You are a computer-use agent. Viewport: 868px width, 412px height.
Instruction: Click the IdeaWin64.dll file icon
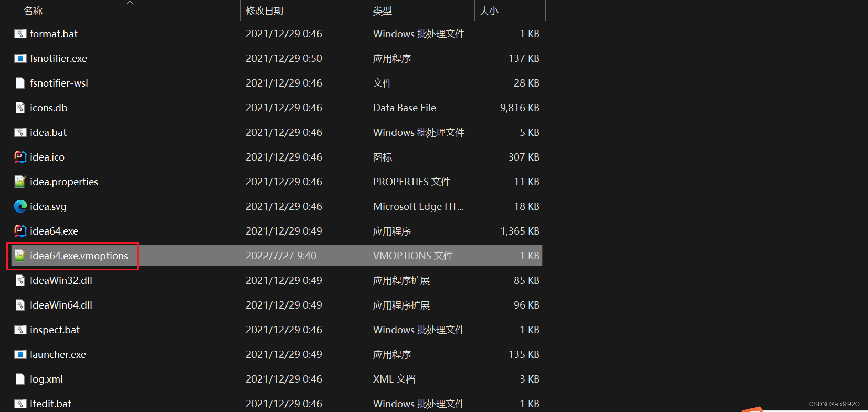pyautogui.click(x=20, y=305)
